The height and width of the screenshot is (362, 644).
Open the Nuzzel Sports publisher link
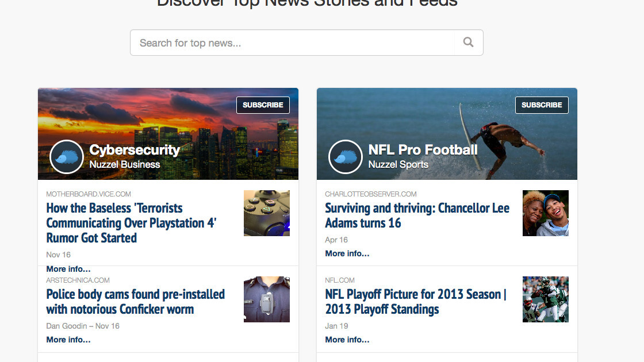tap(398, 164)
